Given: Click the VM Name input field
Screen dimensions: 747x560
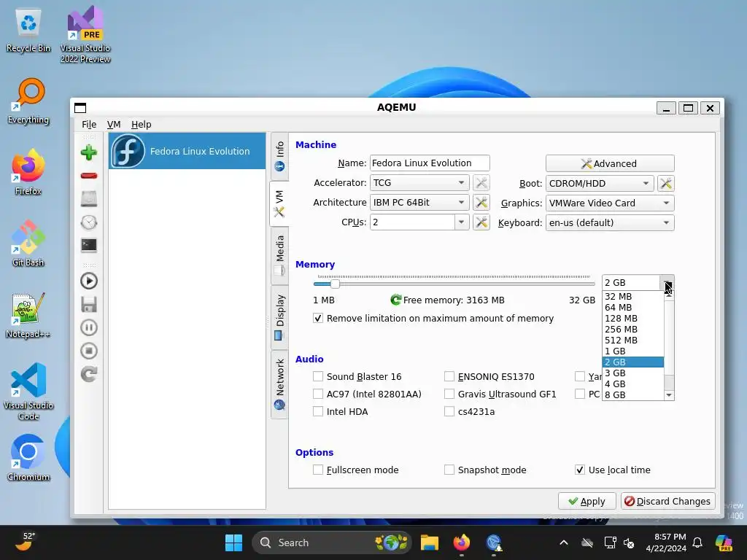Looking at the screenshot, I should (429, 163).
